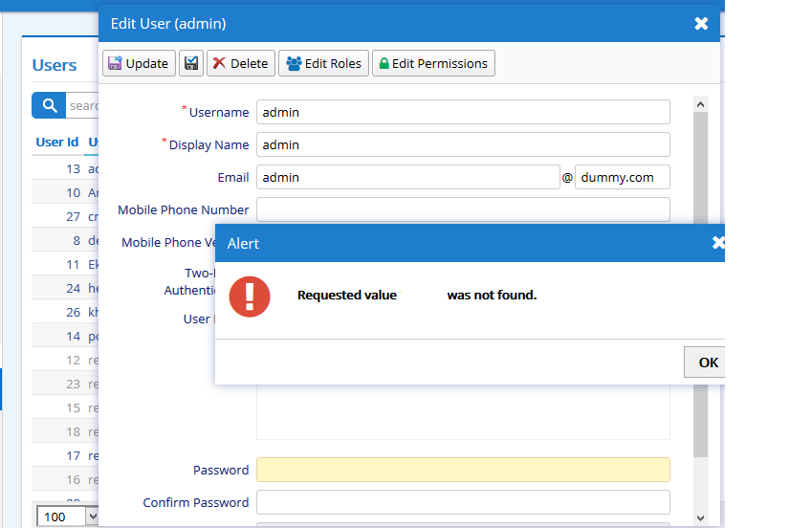The height and width of the screenshot is (528, 812).
Task: Select the row with User Id 11
Action: 65,264
